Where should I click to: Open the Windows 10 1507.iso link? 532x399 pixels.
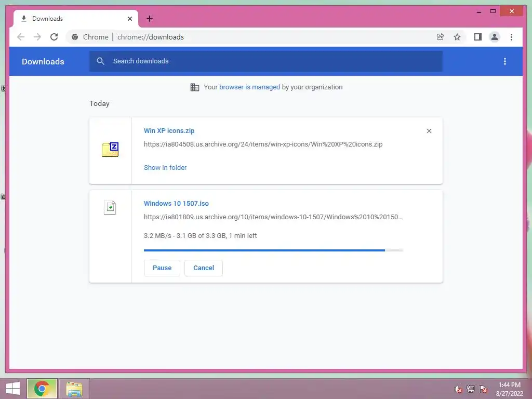point(176,204)
